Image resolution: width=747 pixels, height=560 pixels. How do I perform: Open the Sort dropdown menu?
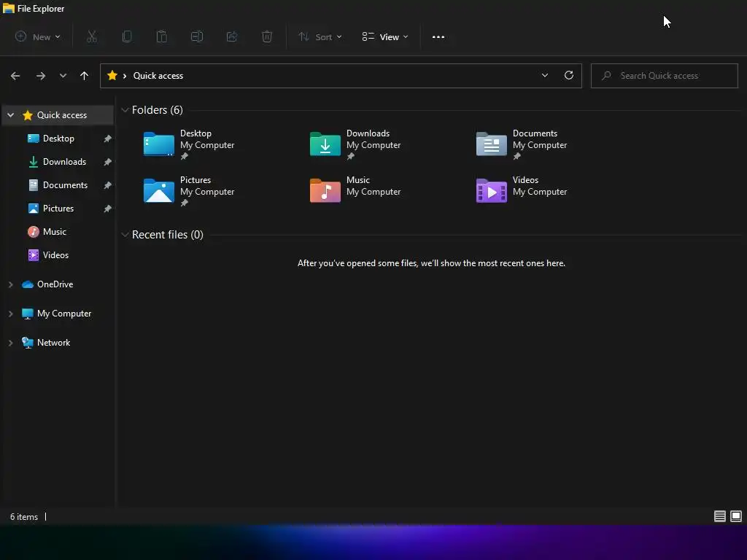pos(320,36)
